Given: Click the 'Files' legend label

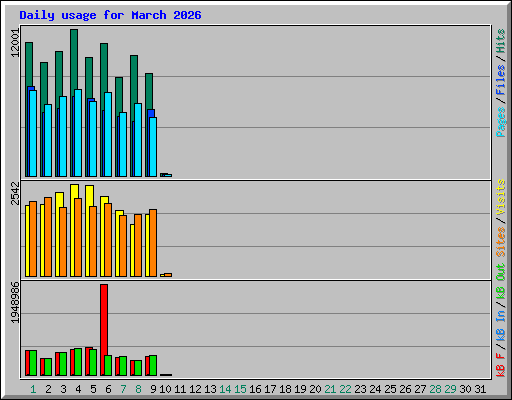Looking at the screenshot, I should [501, 80].
